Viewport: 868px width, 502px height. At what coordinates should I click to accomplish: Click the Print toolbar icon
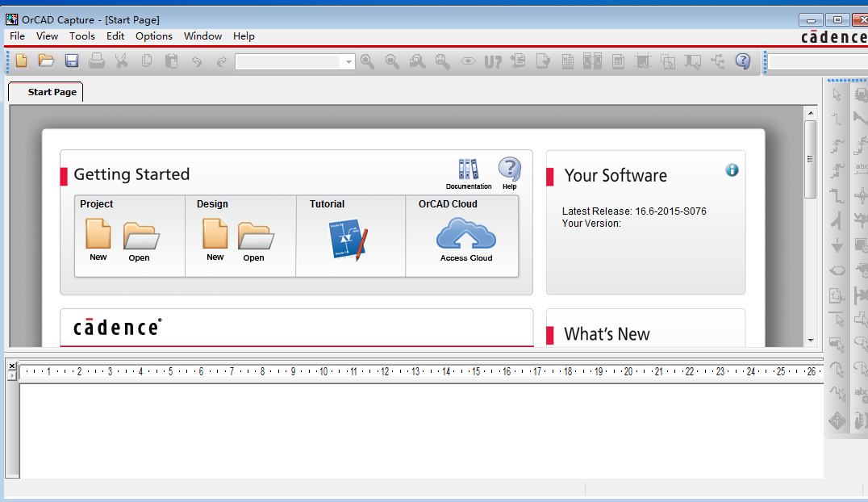pos(97,61)
